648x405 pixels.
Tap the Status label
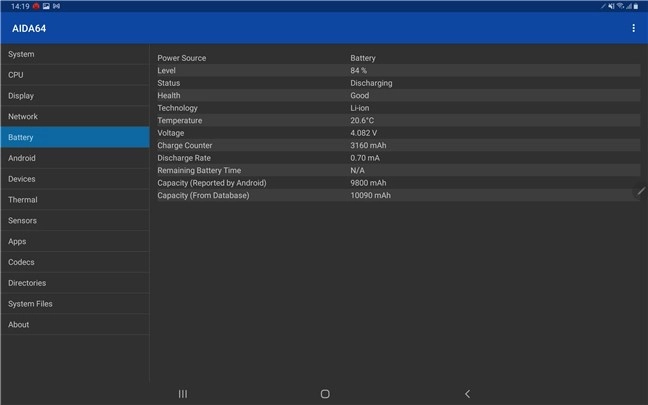168,83
